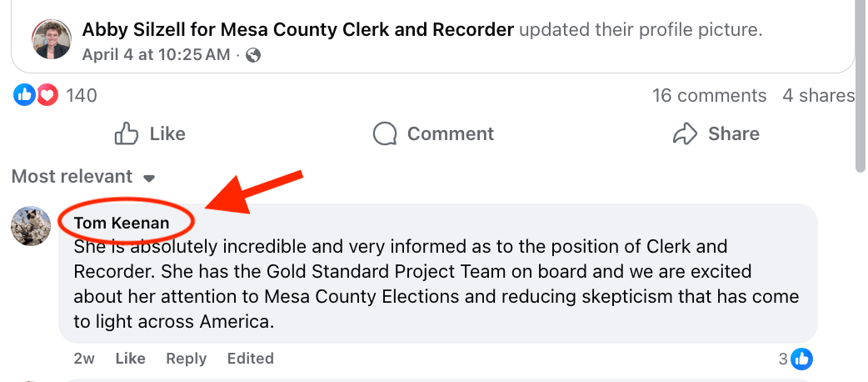The image size is (868, 382).
Task: Like Tom Keenan's comment
Action: (x=130, y=359)
